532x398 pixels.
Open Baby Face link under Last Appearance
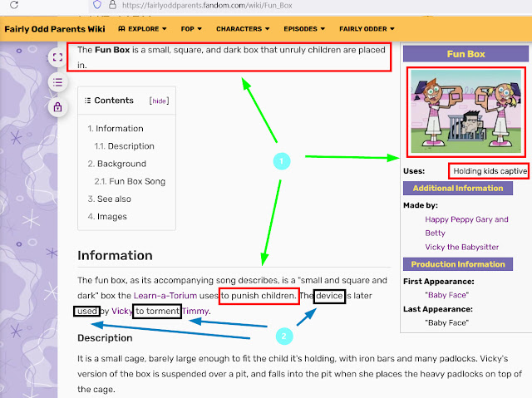click(x=447, y=322)
